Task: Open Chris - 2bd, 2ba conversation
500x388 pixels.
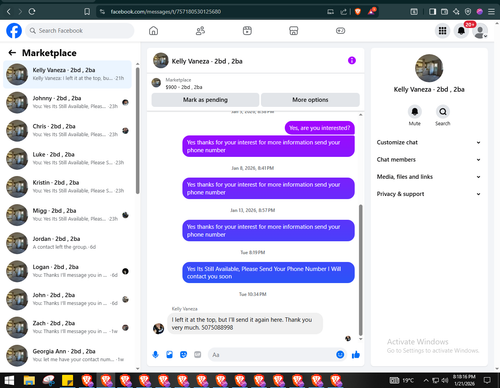Action: (x=68, y=131)
